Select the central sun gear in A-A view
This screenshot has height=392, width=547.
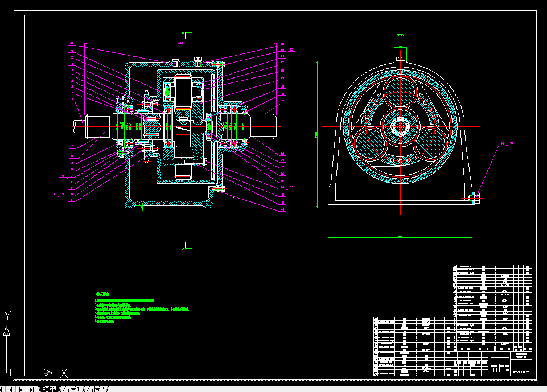coord(400,126)
